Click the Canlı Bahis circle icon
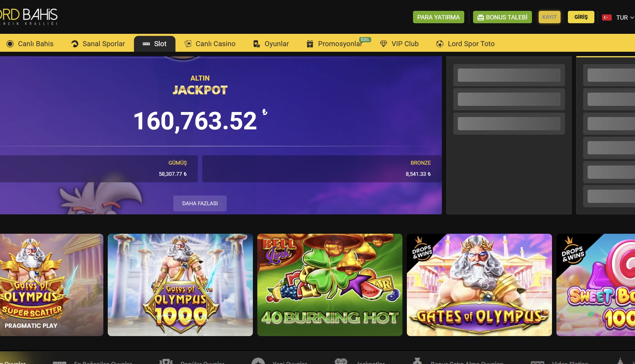 [x=10, y=44]
